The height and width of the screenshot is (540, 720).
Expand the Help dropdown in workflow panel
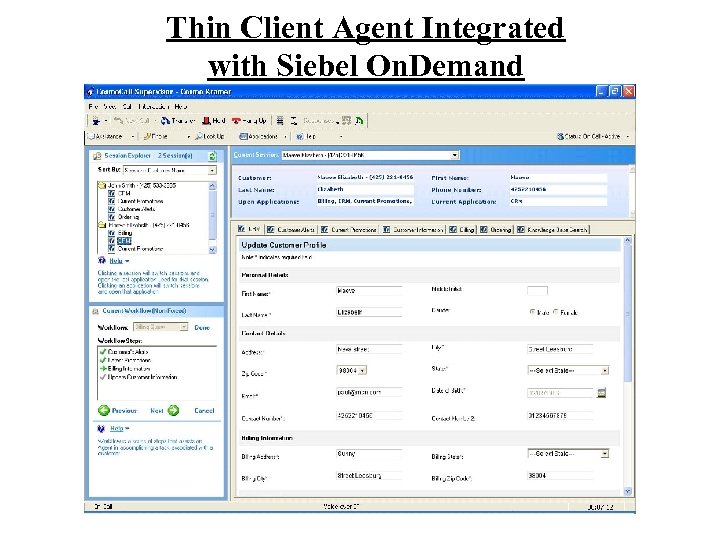click(127, 428)
